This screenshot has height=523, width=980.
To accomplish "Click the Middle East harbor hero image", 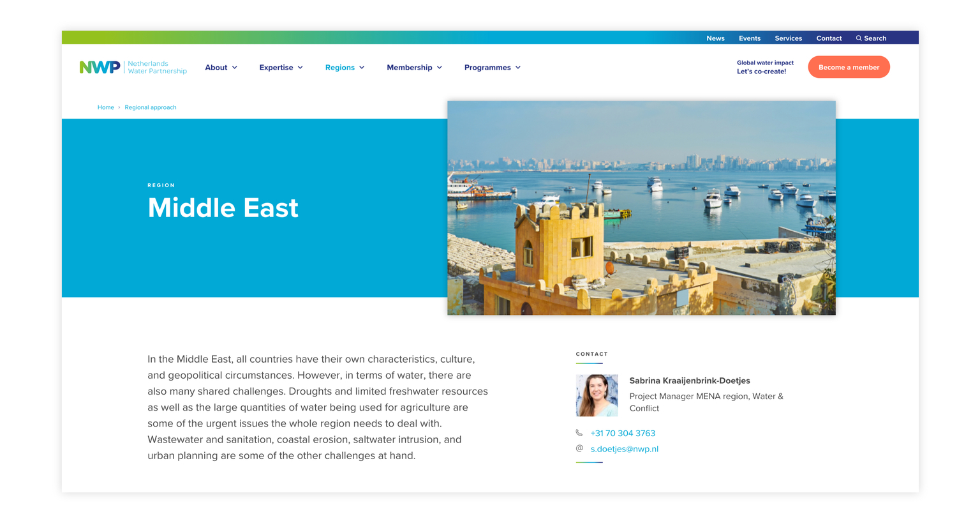I will [x=641, y=208].
